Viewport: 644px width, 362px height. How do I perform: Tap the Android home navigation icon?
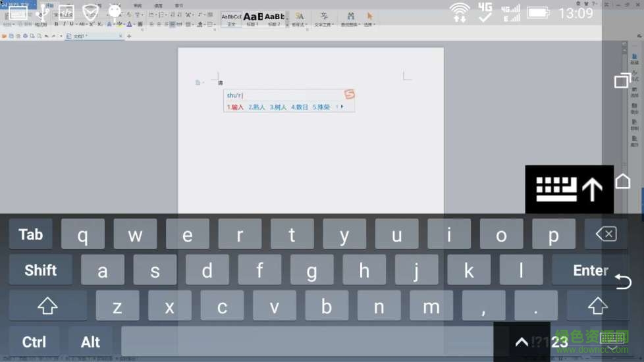[623, 181]
